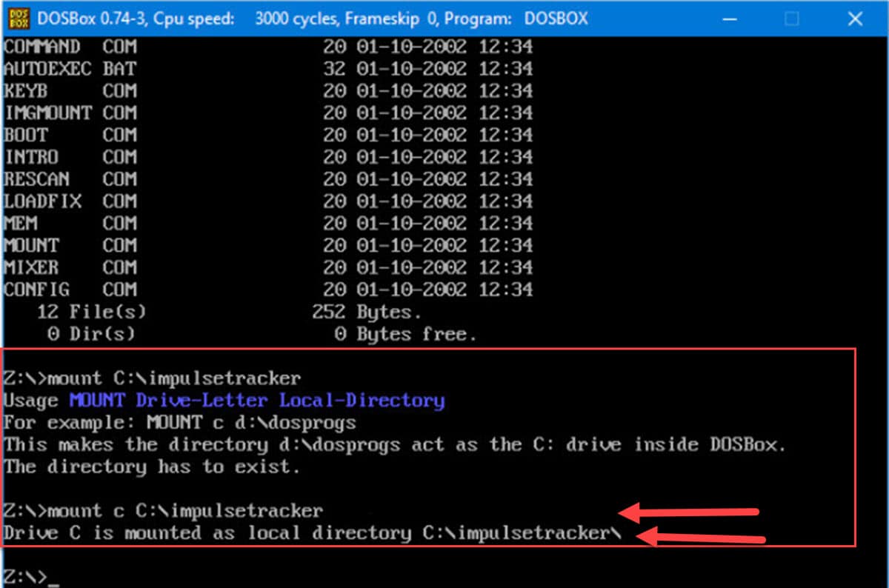Click the COMMAND COM file entry
Viewport: 889px width, 588px height.
70,47
